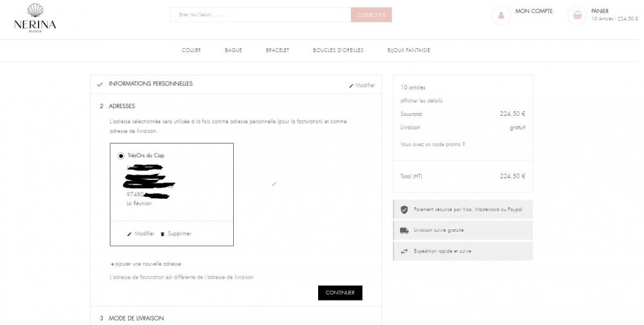Select the TrésOrs du Cap address radio button
The image size is (644, 325).
click(121, 156)
